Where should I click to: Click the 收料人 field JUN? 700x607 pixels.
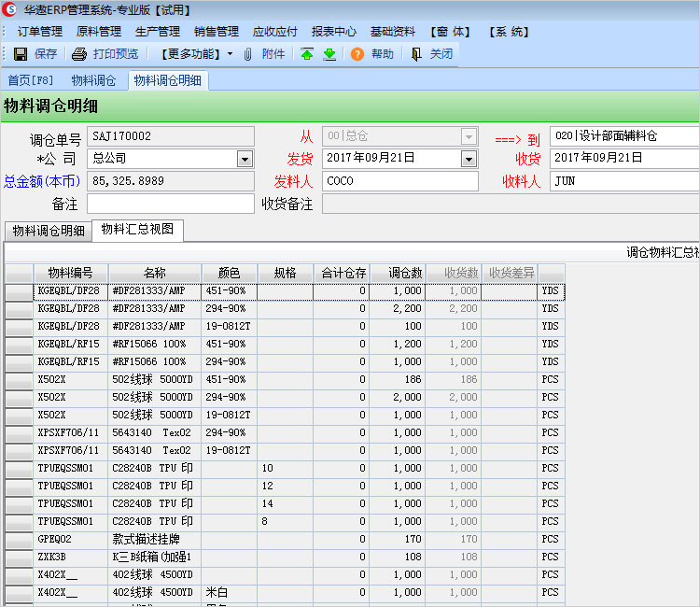pos(625,181)
